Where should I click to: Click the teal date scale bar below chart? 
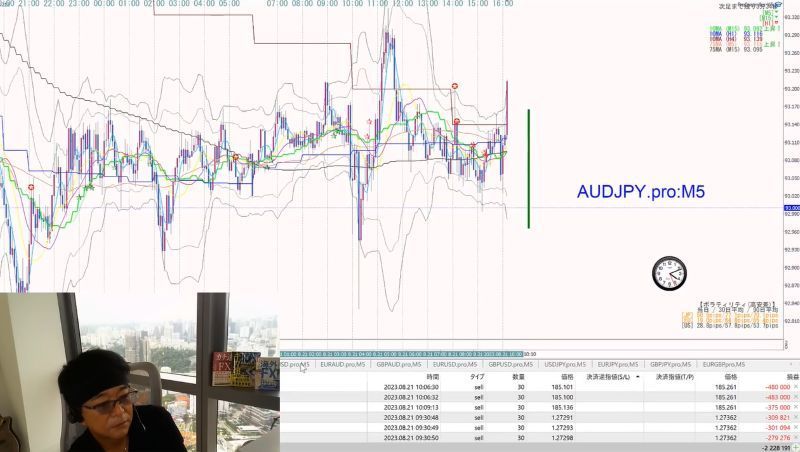click(401, 354)
